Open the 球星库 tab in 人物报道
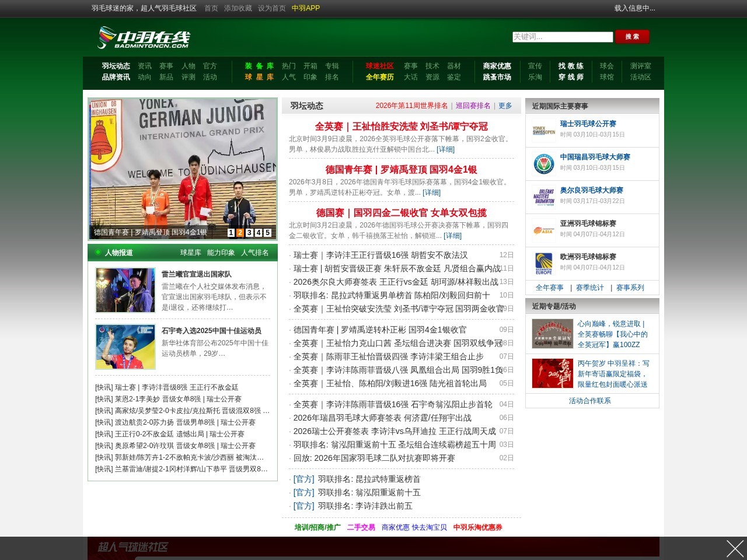 pos(190,253)
